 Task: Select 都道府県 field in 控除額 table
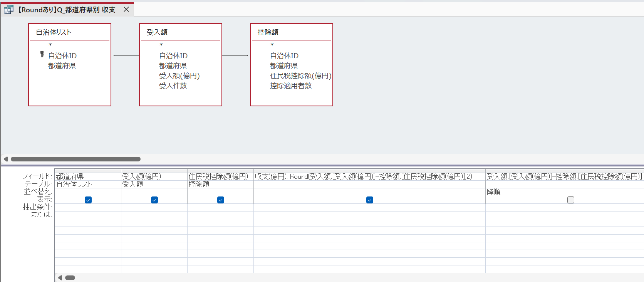tap(284, 66)
